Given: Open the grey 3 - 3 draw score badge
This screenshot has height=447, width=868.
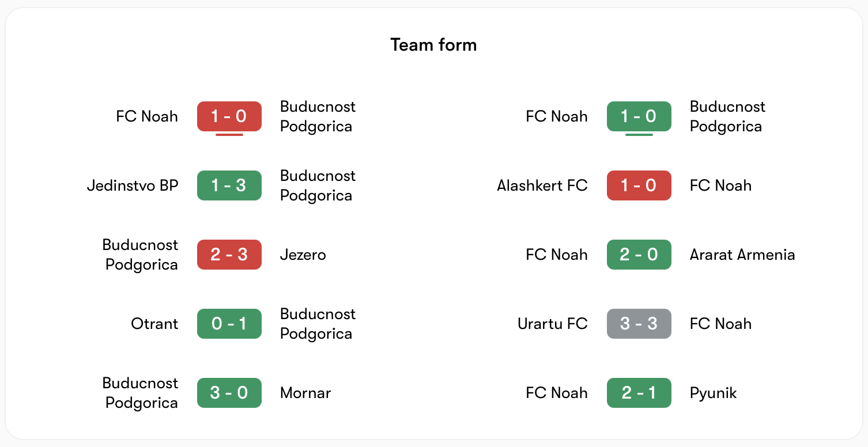Looking at the screenshot, I should (x=639, y=324).
